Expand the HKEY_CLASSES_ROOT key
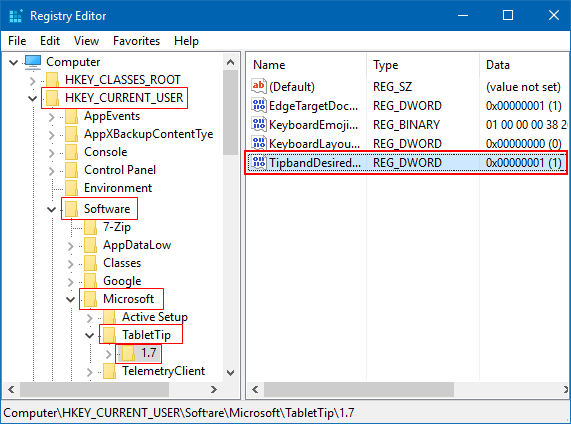 [x=32, y=80]
